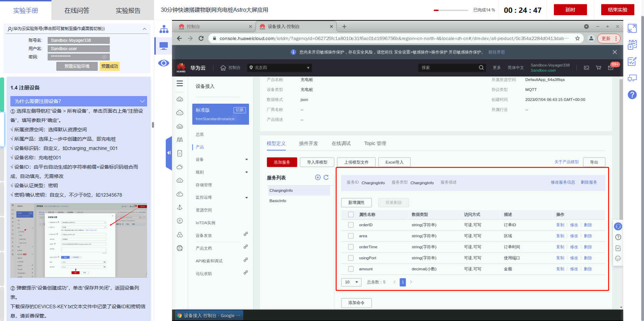Show the hidden password eye icon
644x321 pixels.
[104, 57]
